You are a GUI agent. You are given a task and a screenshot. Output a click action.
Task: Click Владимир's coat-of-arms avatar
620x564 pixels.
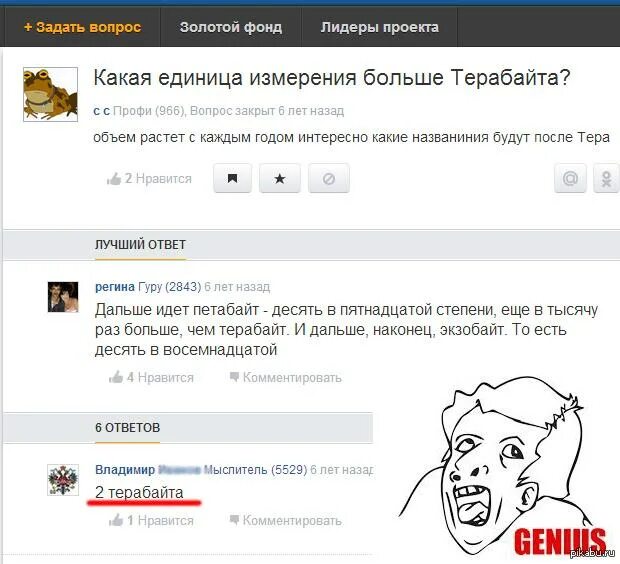click(x=63, y=480)
